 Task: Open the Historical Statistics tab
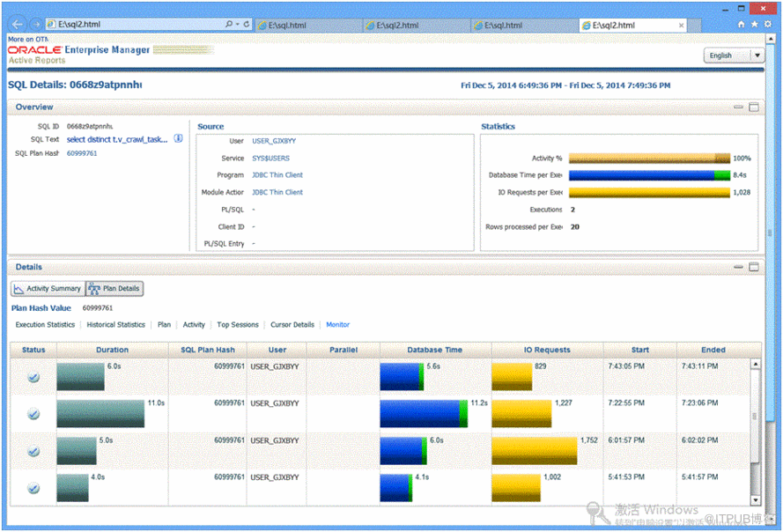point(116,325)
